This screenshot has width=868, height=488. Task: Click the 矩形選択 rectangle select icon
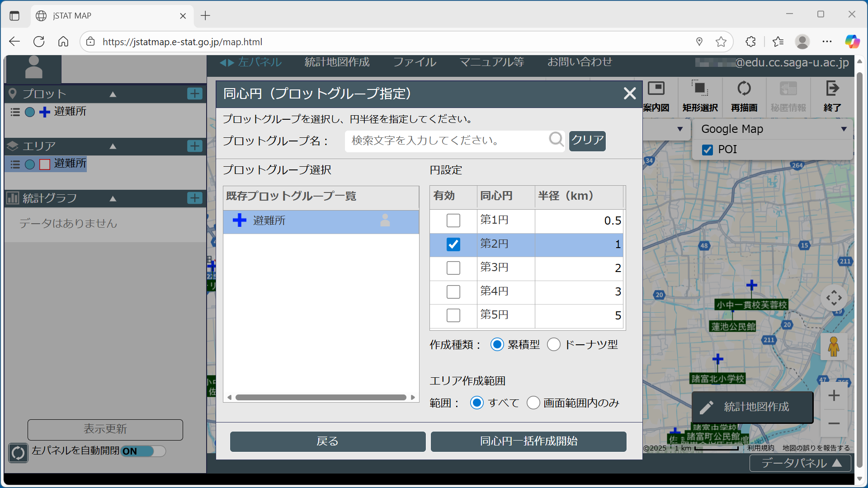(700, 89)
